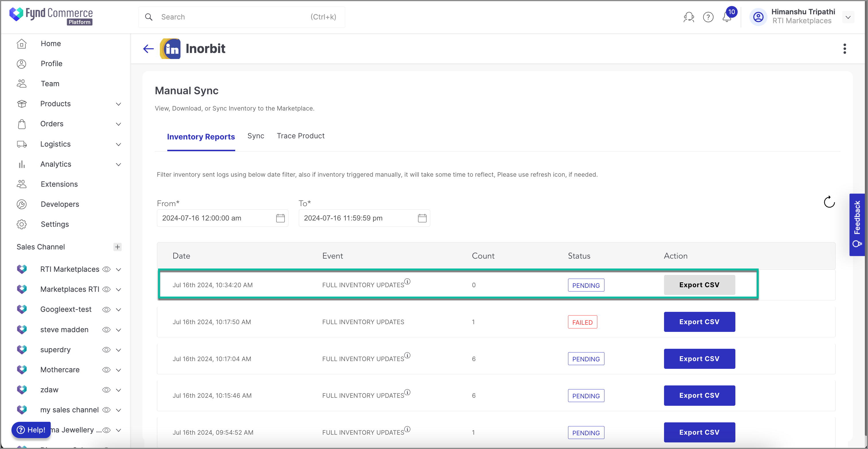Switch to the Sync tab
The image size is (868, 449).
tap(256, 136)
